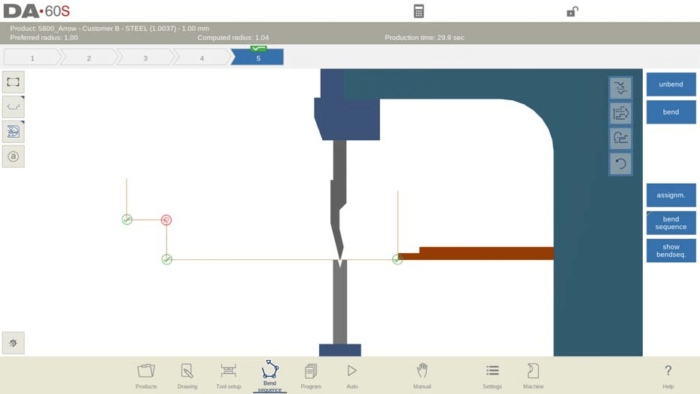Switch to Manual mode
This screenshot has width=700, height=394.
tap(422, 376)
